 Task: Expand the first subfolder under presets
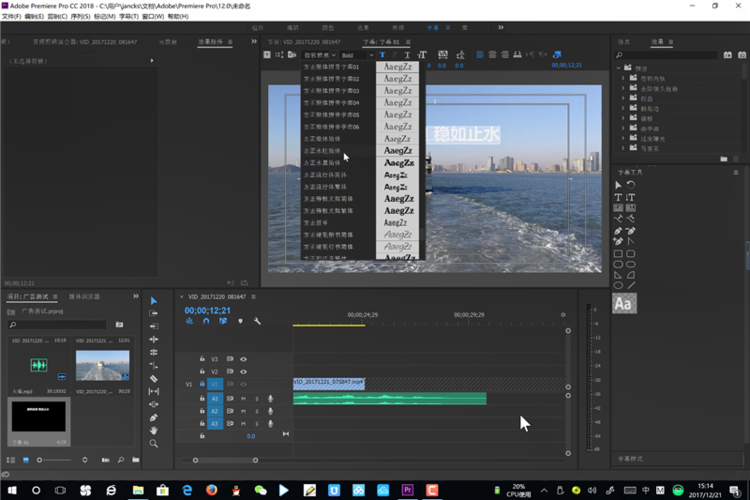(x=623, y=78)
